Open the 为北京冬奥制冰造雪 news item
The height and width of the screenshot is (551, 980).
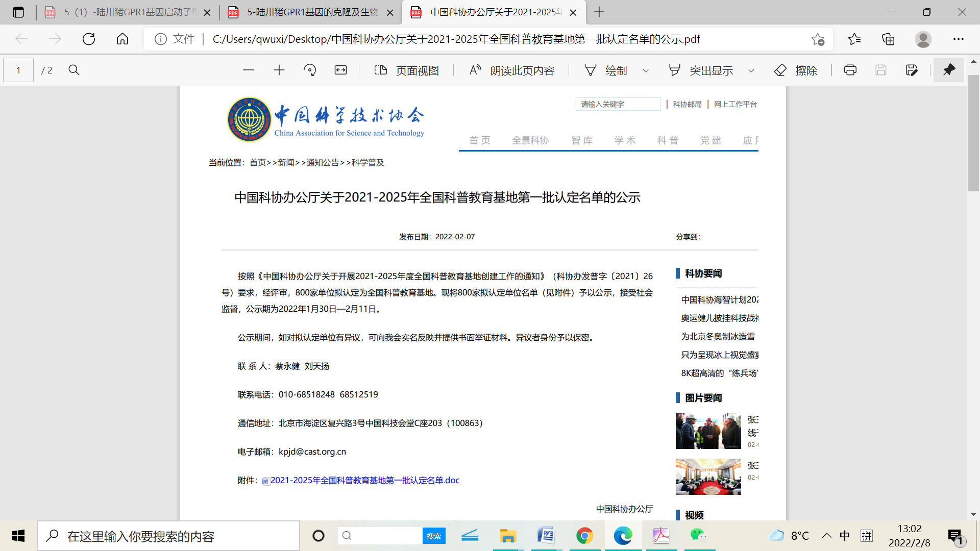coord(718,336)
